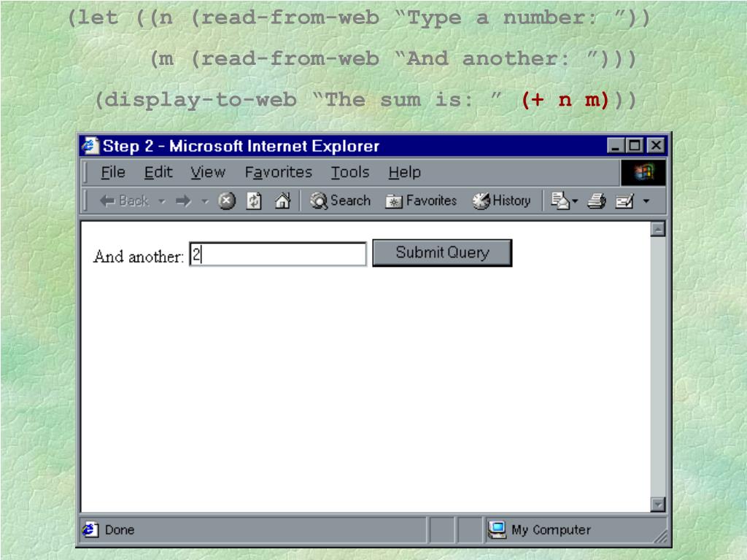The image size is (747, 560).
Task: Open the File menu
Action: tap(113, 172)
